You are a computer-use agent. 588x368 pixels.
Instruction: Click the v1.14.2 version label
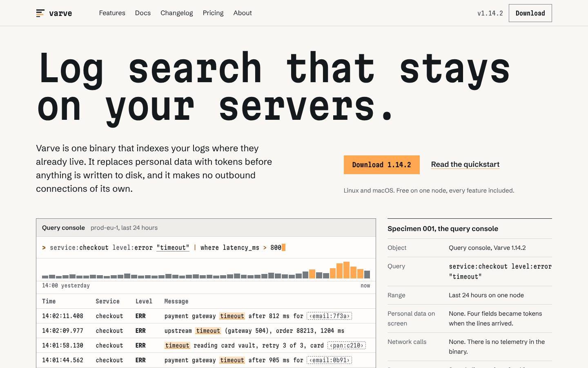[490, 13]
